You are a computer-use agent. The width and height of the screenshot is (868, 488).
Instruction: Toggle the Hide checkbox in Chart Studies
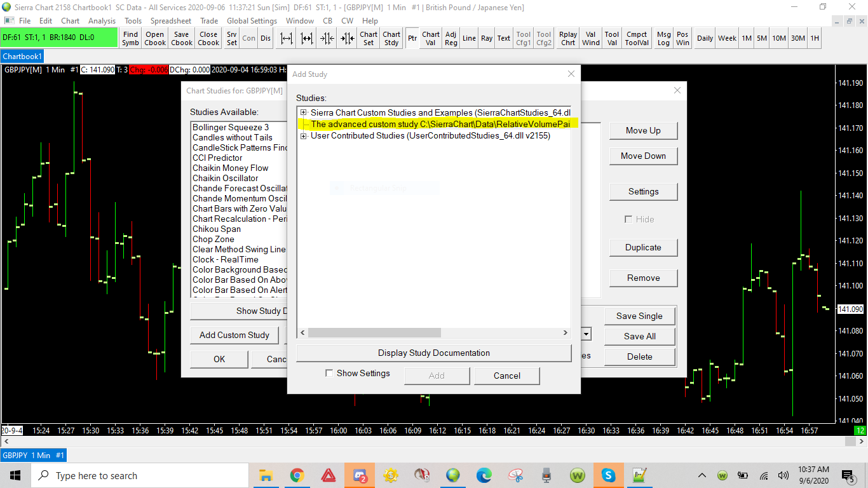click(628, 219)
